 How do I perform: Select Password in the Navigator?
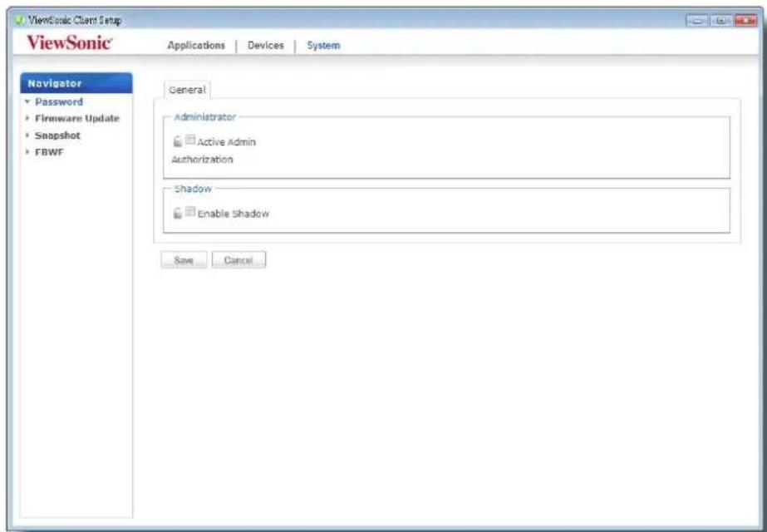click(x=59, y=101)
